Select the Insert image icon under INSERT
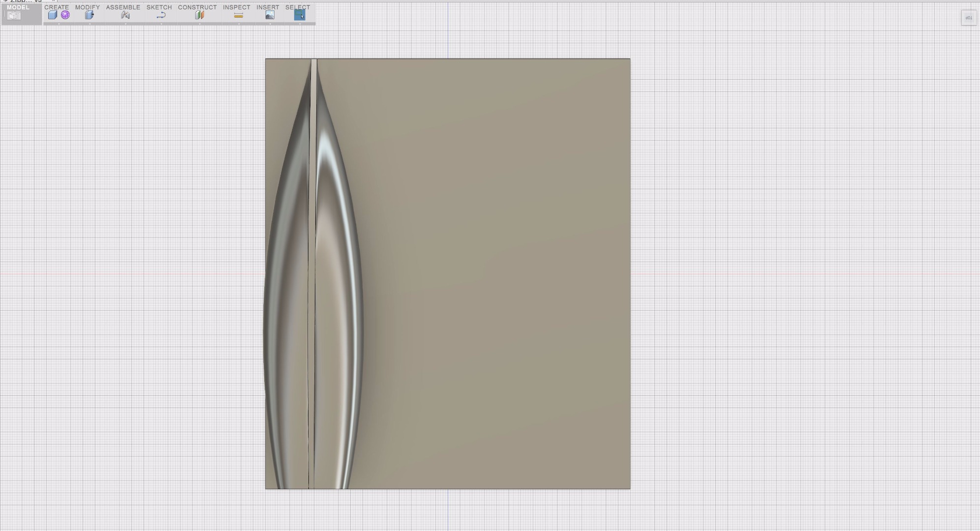The height and width of the screenshot is (531, 980). [x=270, y=15]
